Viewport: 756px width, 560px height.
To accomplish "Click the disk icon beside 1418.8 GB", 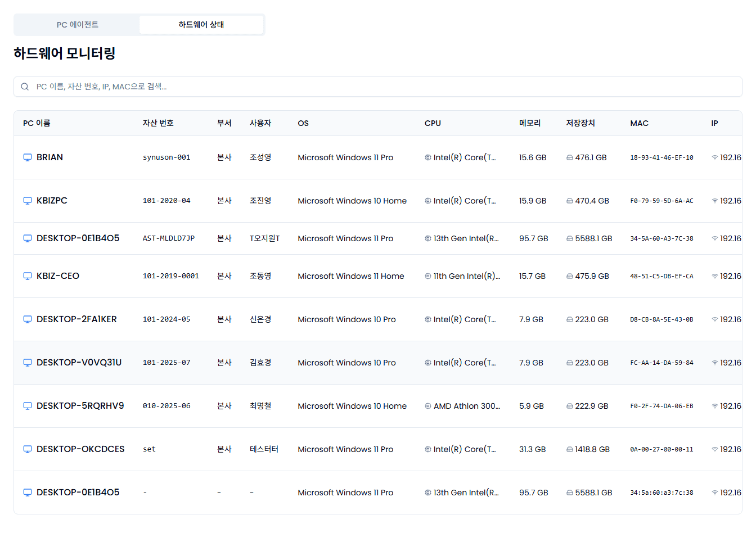I will click(570, 449).
